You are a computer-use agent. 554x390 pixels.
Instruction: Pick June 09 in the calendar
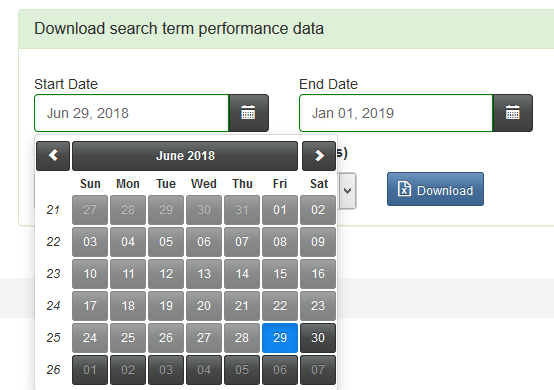click(x=318, y=242)
